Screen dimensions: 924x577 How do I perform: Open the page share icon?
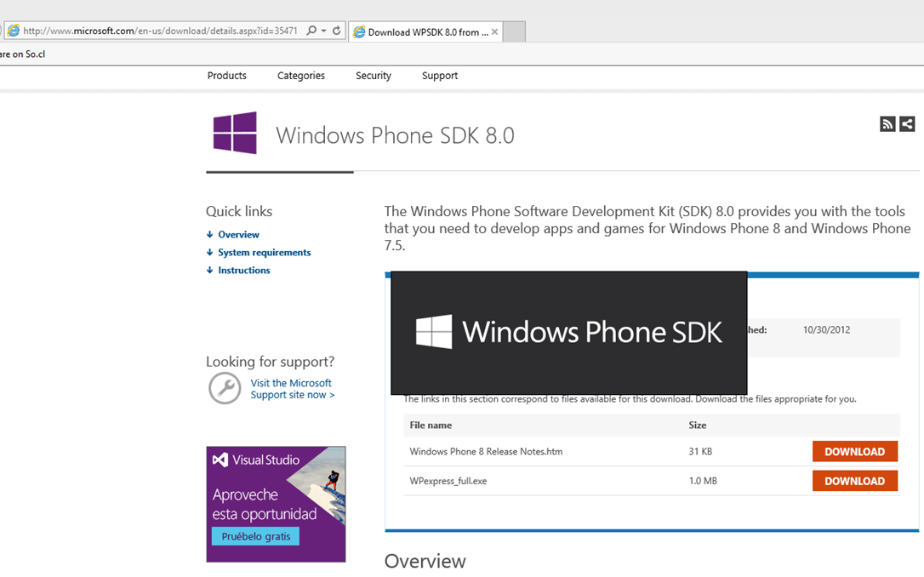click(906, 123)
